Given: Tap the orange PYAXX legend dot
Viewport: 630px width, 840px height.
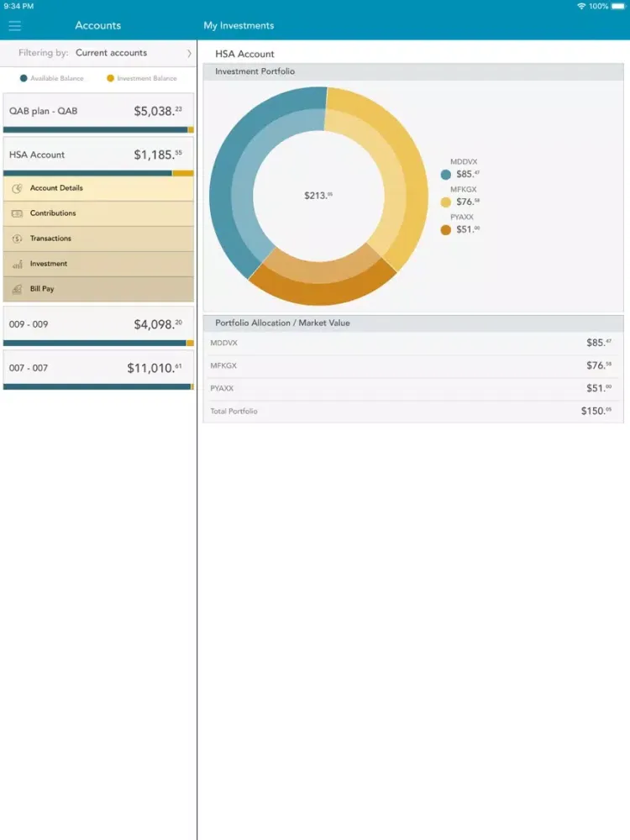Looking at the screenshot, I should [446, 230].
